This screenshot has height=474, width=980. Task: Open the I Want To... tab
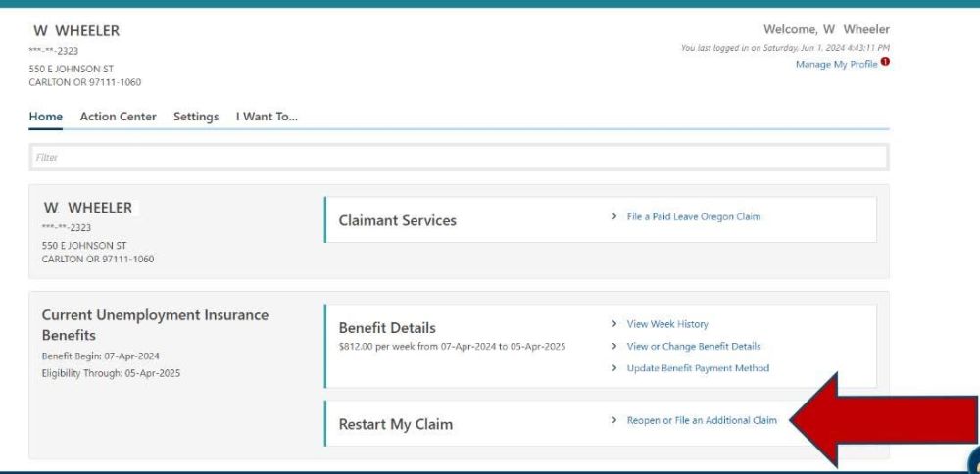267,117
